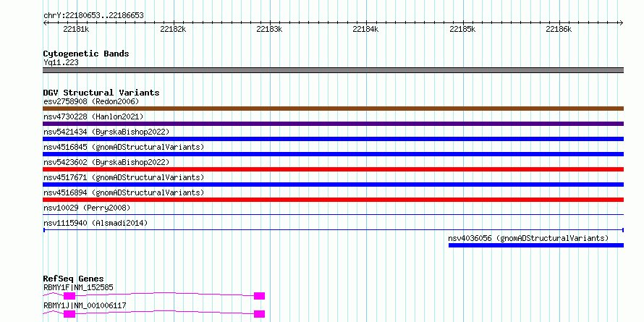Click nsv5421434 (ByrskaBishop2022) label
The image size is (644, 322).
(106, 132)
